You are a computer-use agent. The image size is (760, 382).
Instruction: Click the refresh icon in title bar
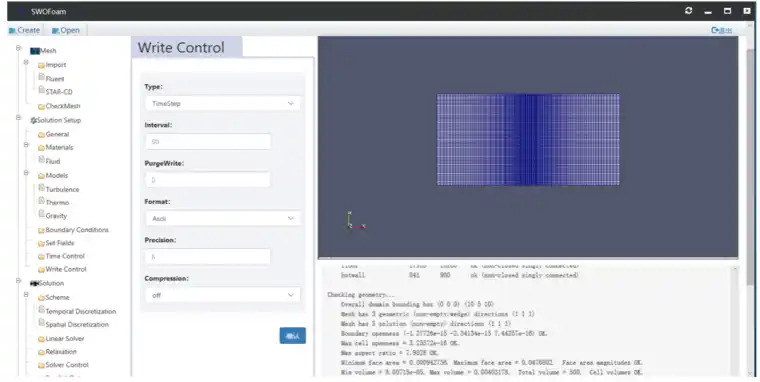click(x=688, y=11)
